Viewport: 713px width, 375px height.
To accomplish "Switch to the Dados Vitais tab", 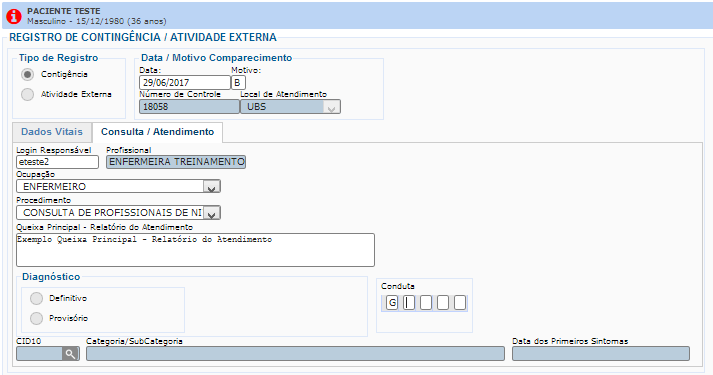I will pyautogui.click(x=52, y=132).
